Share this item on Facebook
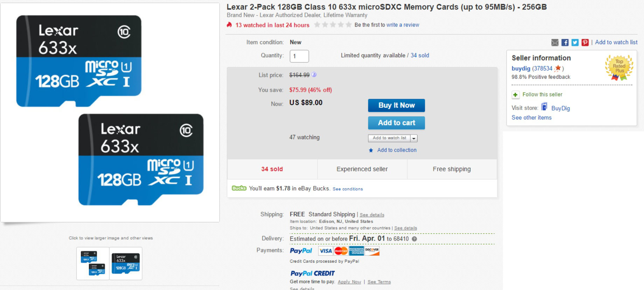The width and height of the screenshot is (644, 290). (x=565, y=42)
